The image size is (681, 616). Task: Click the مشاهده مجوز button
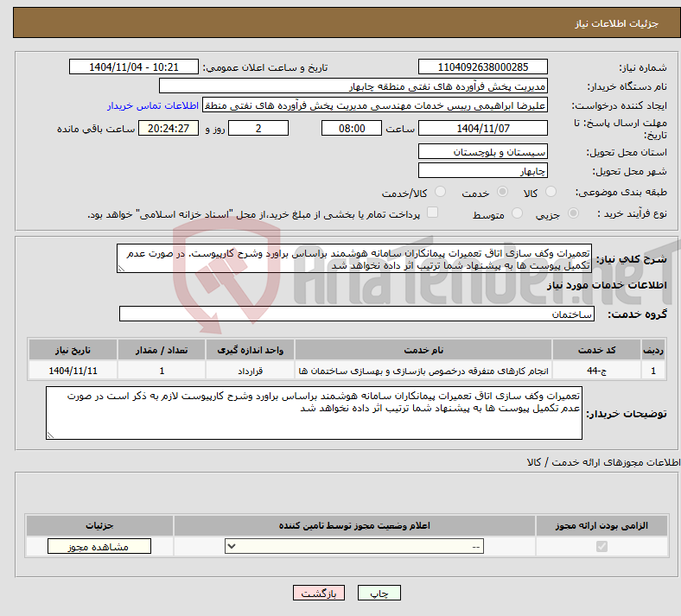coord(99,546)
